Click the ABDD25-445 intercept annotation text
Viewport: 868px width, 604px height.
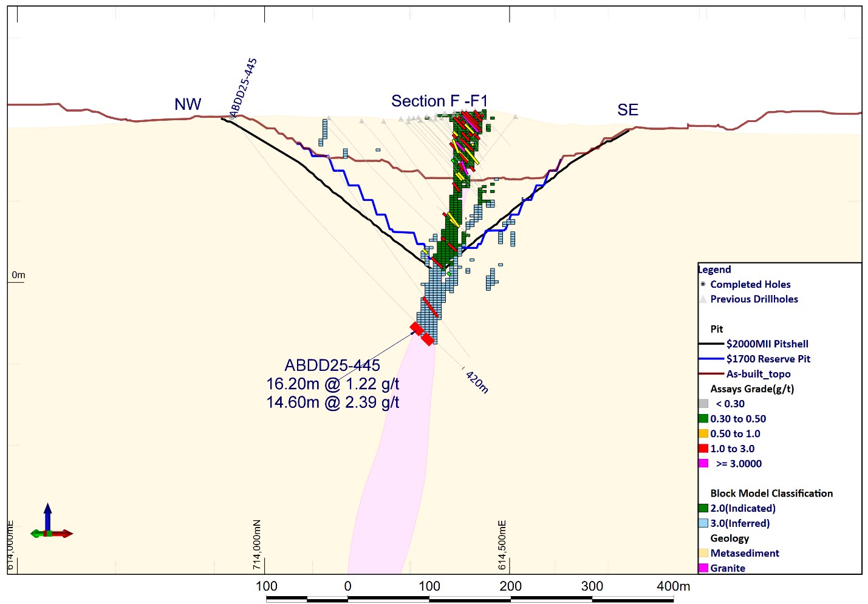(332, 384)
